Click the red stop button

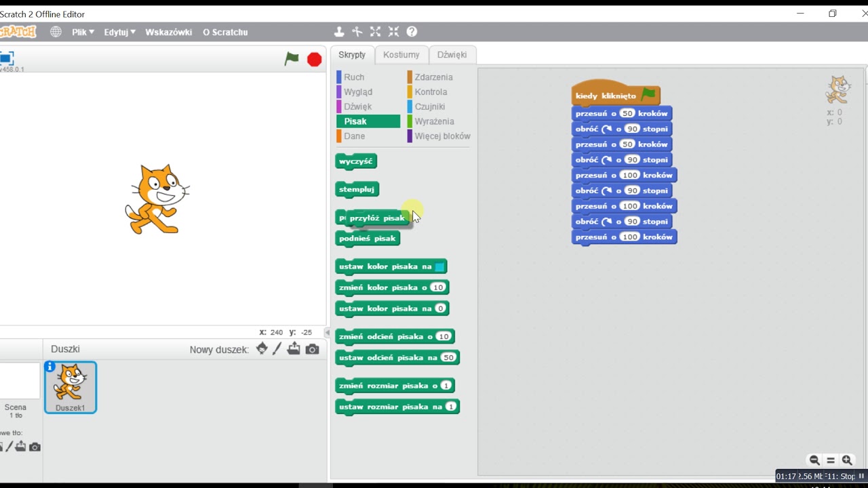click(314, 60)
